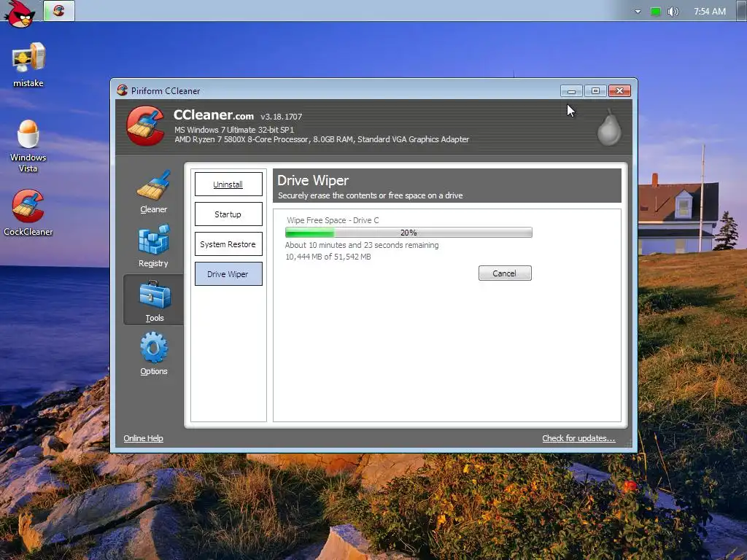747x560 pixels.
Task: Click the 'About 10 minutes and 23 seconds remaining' text
Action: tap(362, 245)
